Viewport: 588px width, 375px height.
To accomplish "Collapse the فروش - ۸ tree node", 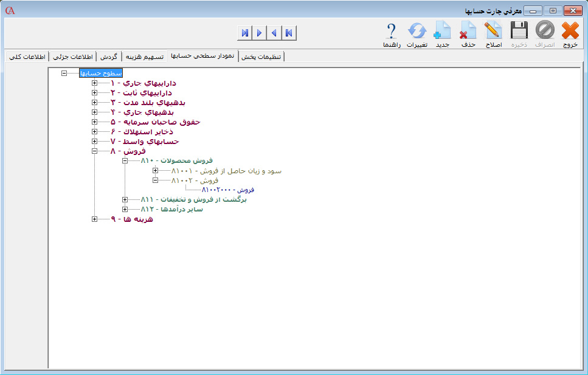I will pos(94,151).
